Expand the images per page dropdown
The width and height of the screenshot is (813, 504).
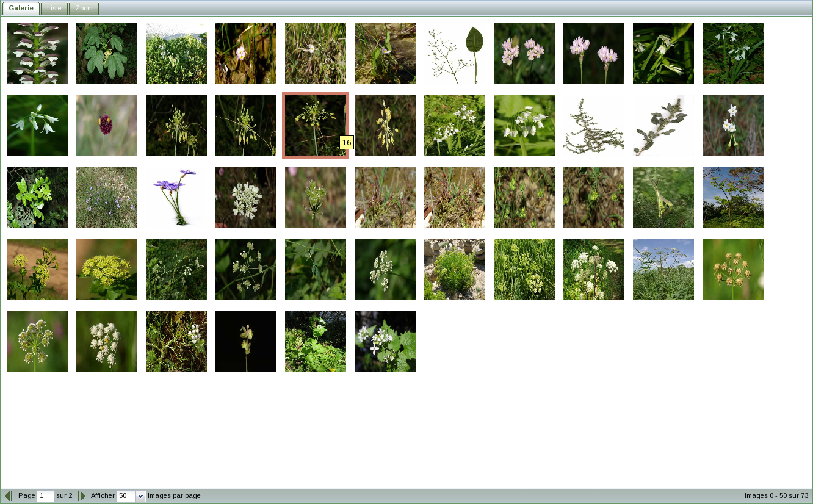pos(140,495)
